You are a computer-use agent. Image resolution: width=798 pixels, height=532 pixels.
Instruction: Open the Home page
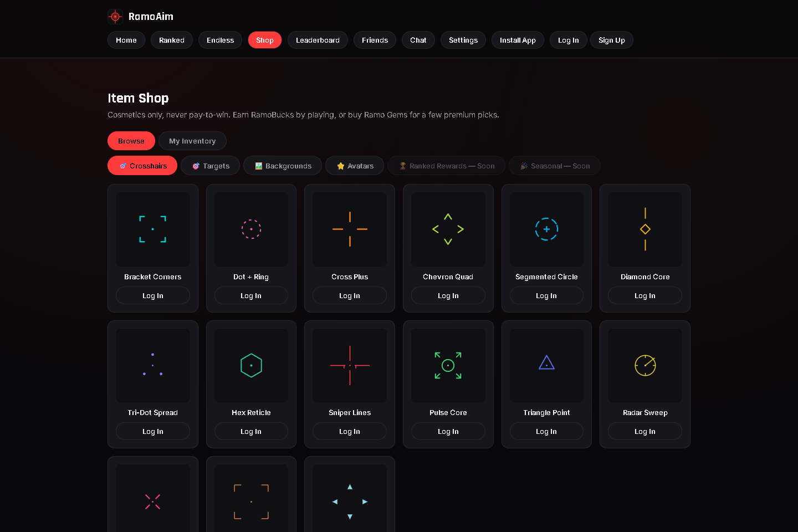tap(126, 40)
